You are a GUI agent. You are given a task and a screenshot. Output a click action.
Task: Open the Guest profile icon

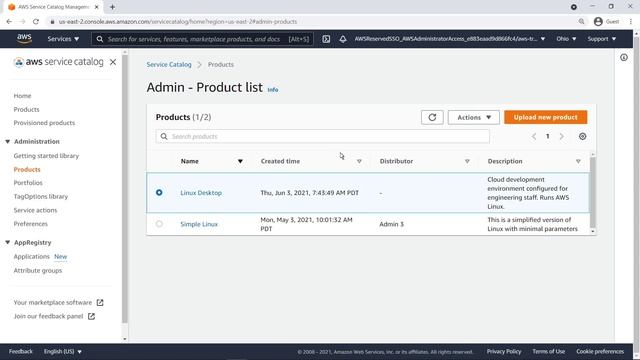tap(598, 22)
